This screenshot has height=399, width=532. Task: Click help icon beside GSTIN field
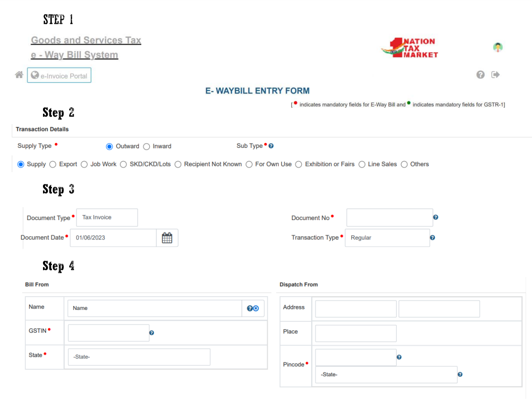coord(152,333)
